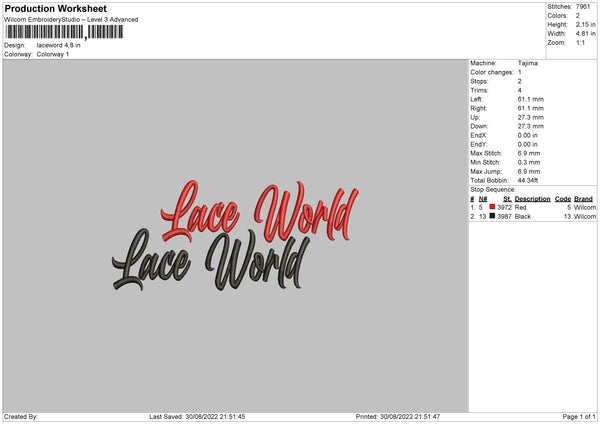Screen dimensions: 600x424
Task: Click Wilcom EmbroideryStudio – Level 3 Advanced text
Action: pyautogui.click(x=71, y=20)
